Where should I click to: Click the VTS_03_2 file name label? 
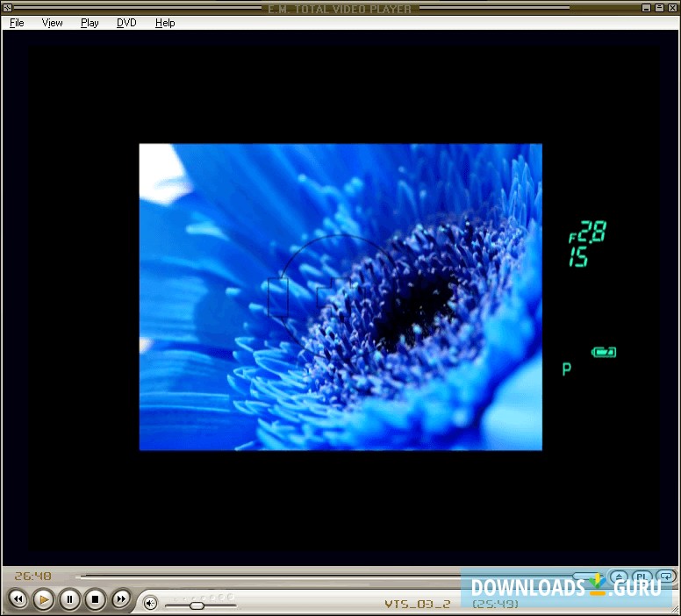pos(418,604)
